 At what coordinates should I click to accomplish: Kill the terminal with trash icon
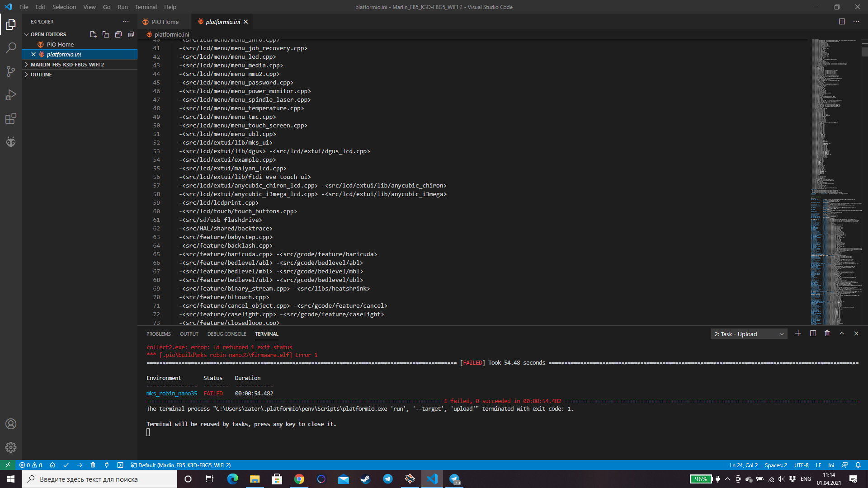827,333
